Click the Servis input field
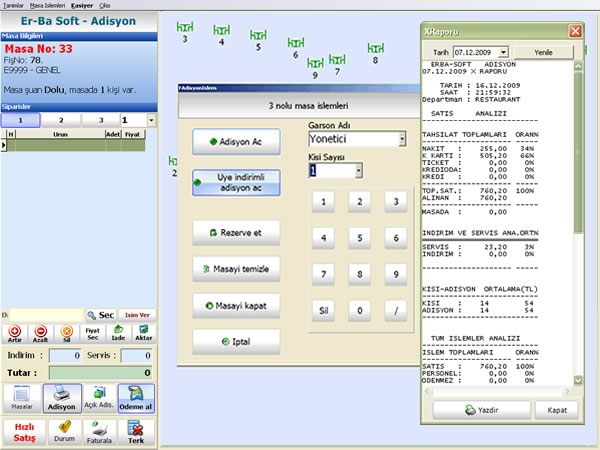The height and width of the screenshot is (450, 600). coord(137,355)
